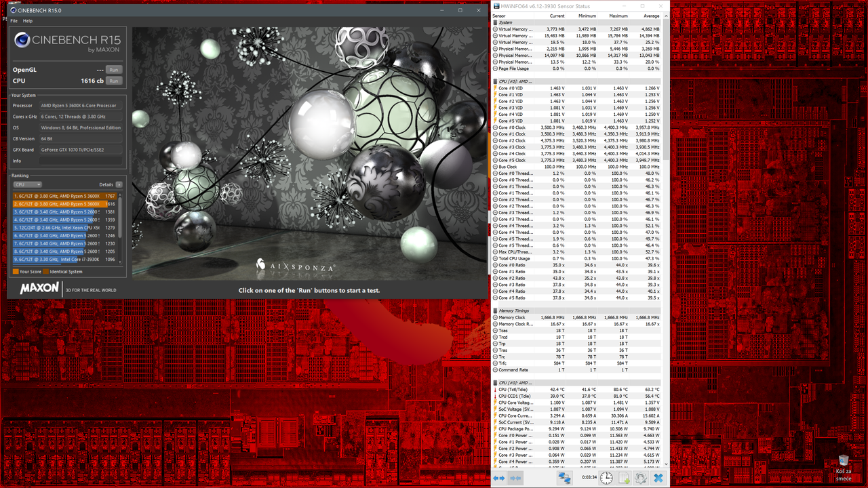Click the Info input field
Image resolution: width=868 pixels, height=488 pixels.
(81, 161)
